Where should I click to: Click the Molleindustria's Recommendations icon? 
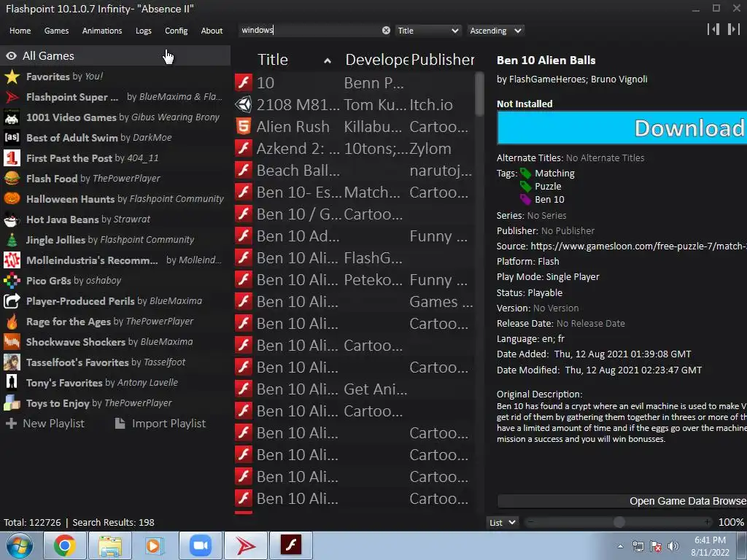pos(12,260)
